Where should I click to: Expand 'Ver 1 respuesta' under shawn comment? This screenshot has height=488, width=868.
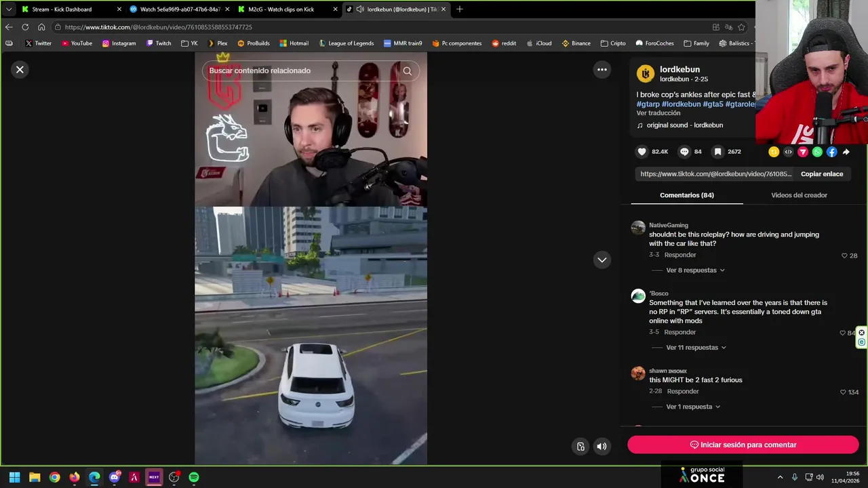click(693, 407)
